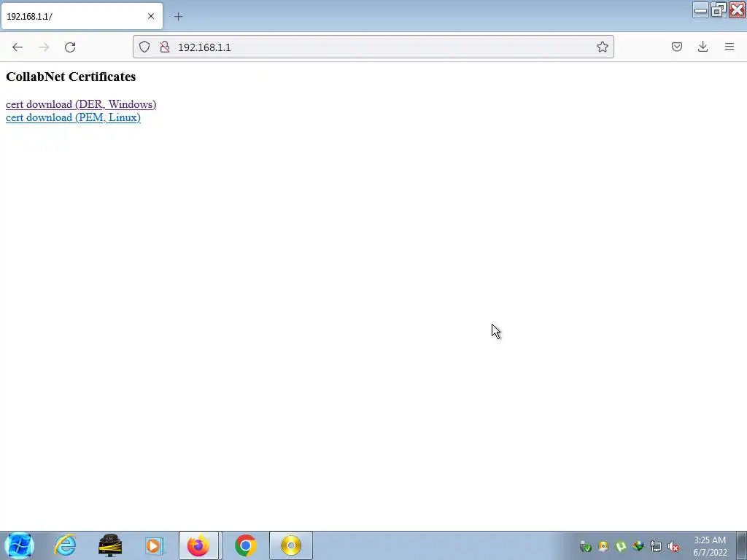
Task: Save page to Pocket
Action: click(676, 47)
